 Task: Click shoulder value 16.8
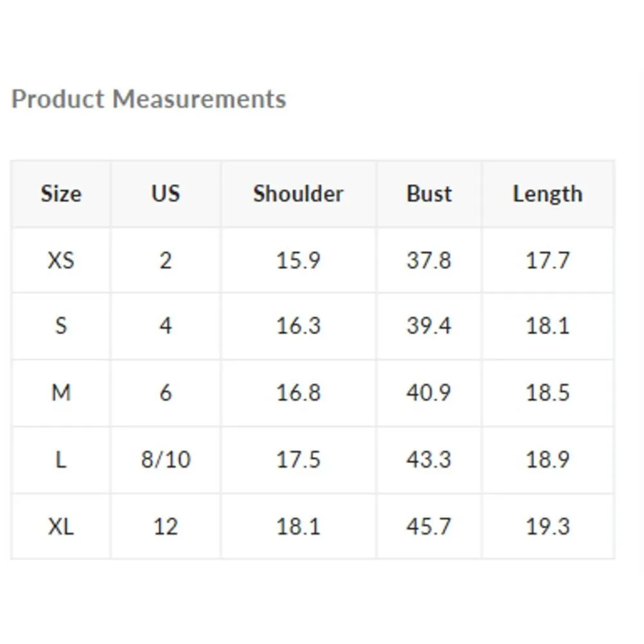[x=298, y=392]
